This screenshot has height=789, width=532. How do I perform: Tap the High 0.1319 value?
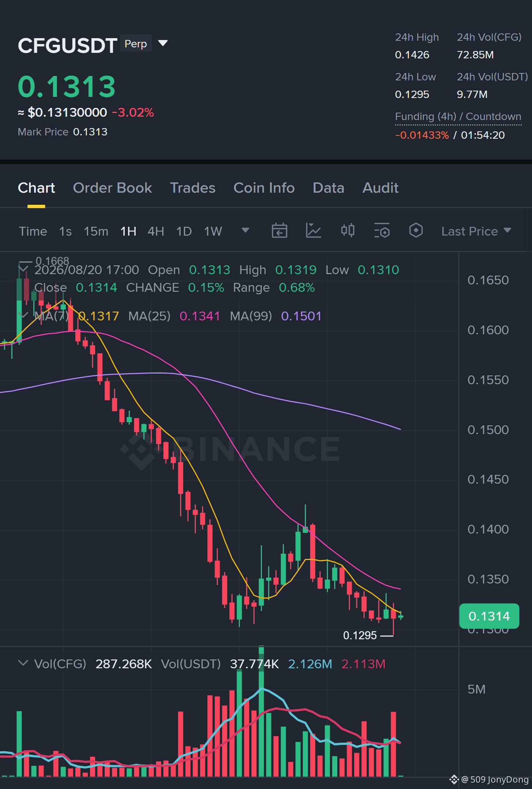pyautogui.click(x=296, y=270)
